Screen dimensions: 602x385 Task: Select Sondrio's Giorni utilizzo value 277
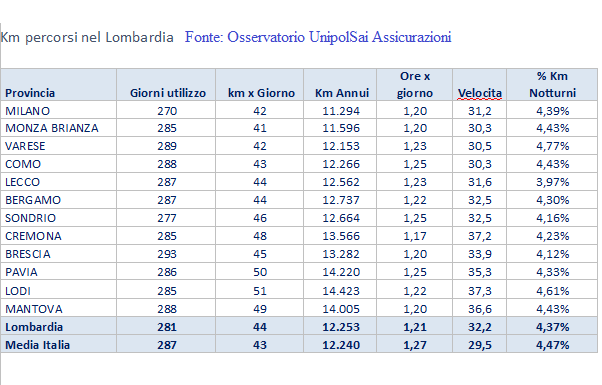click(x=167, y=218)
